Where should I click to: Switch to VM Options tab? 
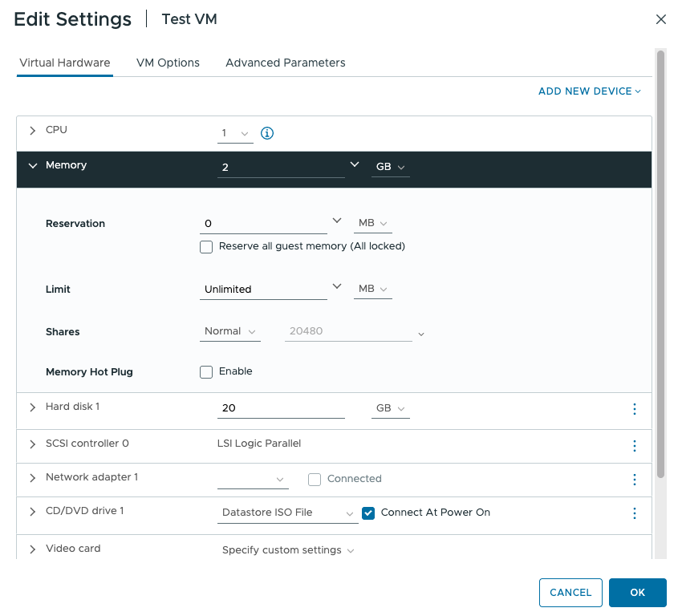[x=168, y=63]
